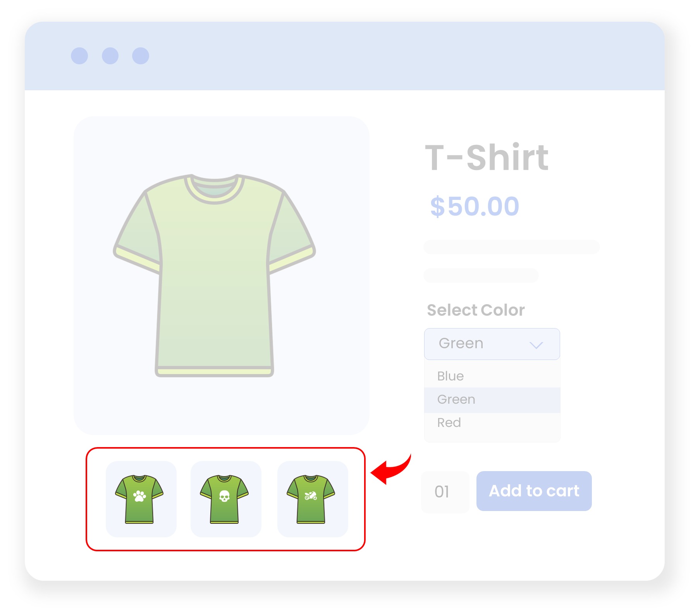
Task: Click the first window control dot
Action: click(79, 56)
